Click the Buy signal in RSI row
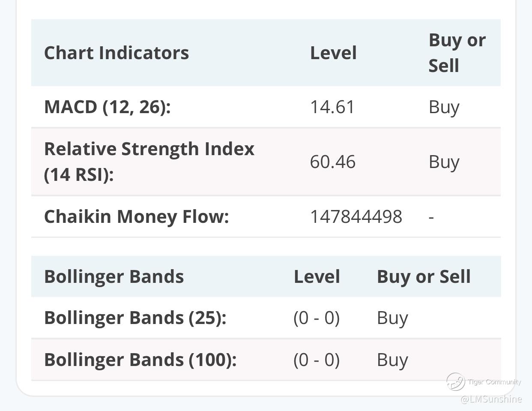 (x=444, y=162)
